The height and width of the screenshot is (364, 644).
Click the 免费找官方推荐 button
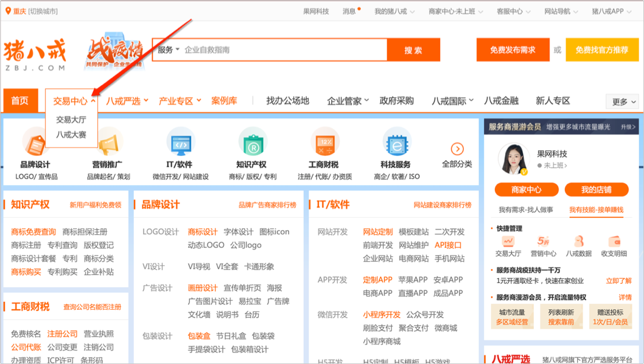[x=602, y=50]
